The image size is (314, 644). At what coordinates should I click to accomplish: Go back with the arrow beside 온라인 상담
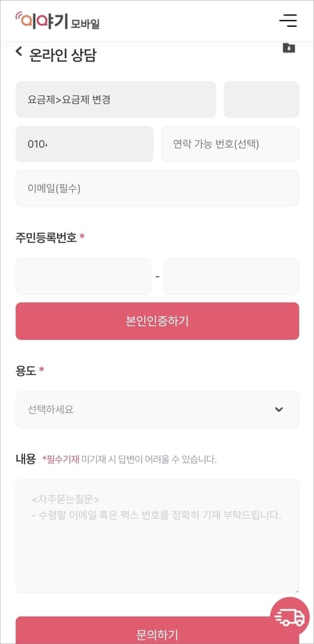(19, 51)
